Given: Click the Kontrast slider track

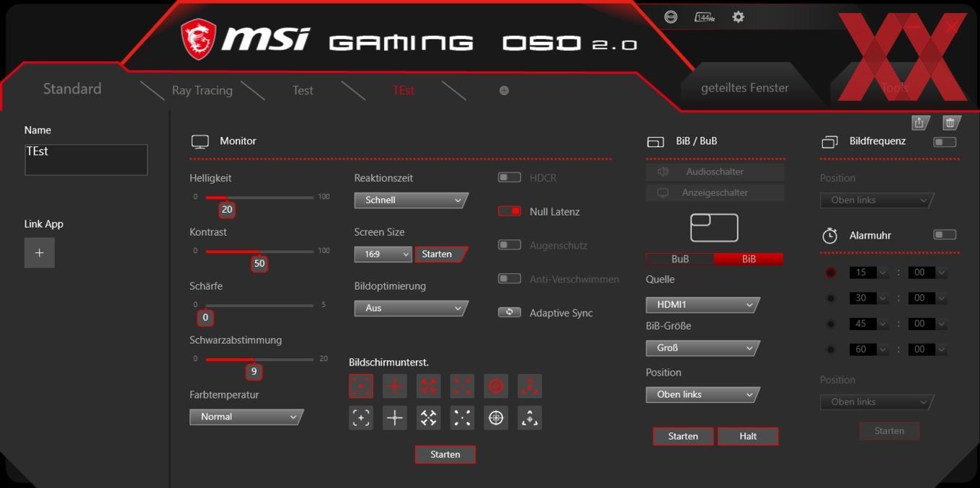Looking at the screenshot, I should coord(259,252).
